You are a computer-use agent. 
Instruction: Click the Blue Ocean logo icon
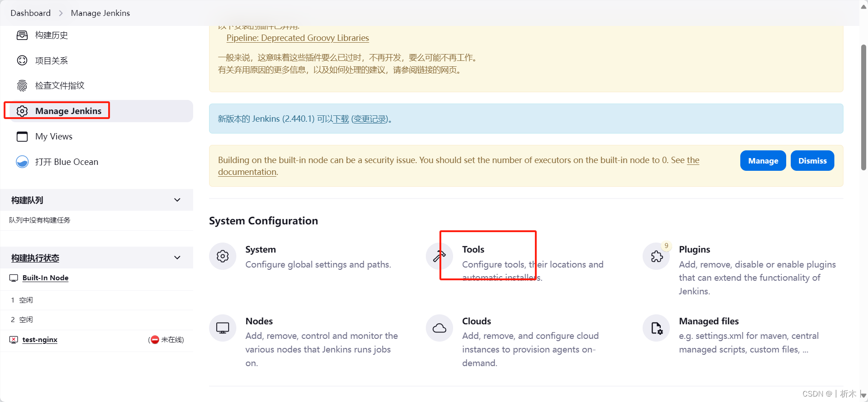[x=22, y=162]
